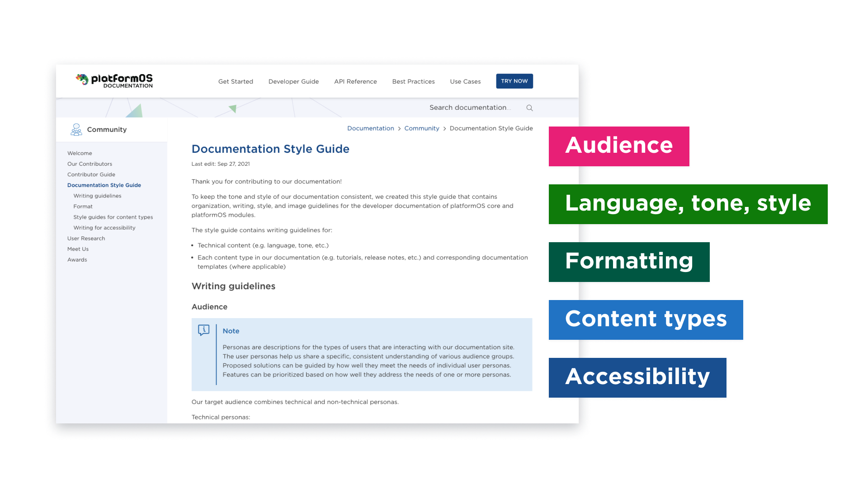Click the pink Audience banner label

pos(619,146)
